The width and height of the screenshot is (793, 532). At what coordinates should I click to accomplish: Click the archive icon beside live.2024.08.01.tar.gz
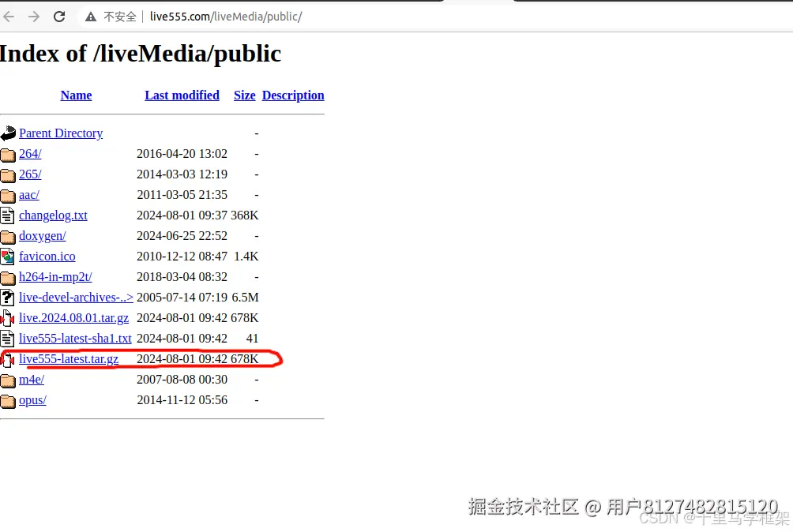7,318
